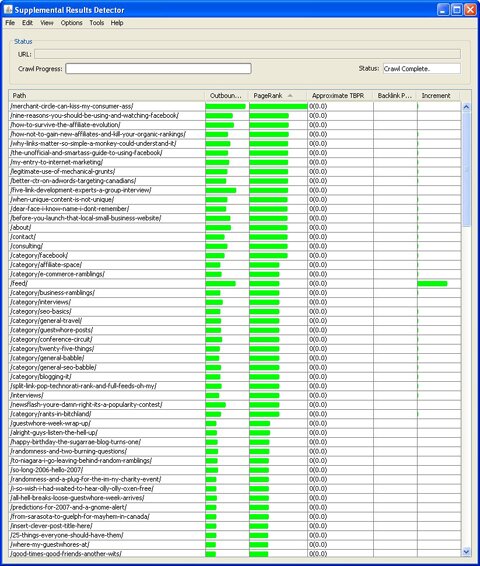The width and height of the screenshot is (480, 566).
Task: Open the Help menu
Action: coord(117,23)
